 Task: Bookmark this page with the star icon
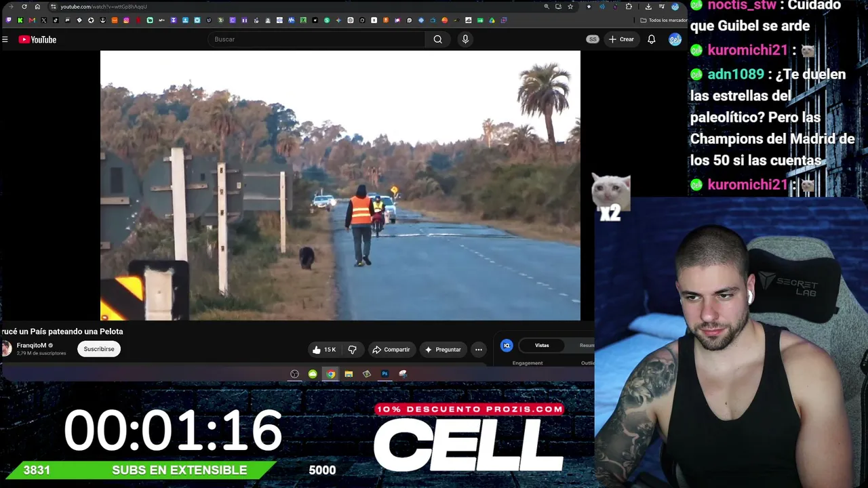click(x=570, y=7)
